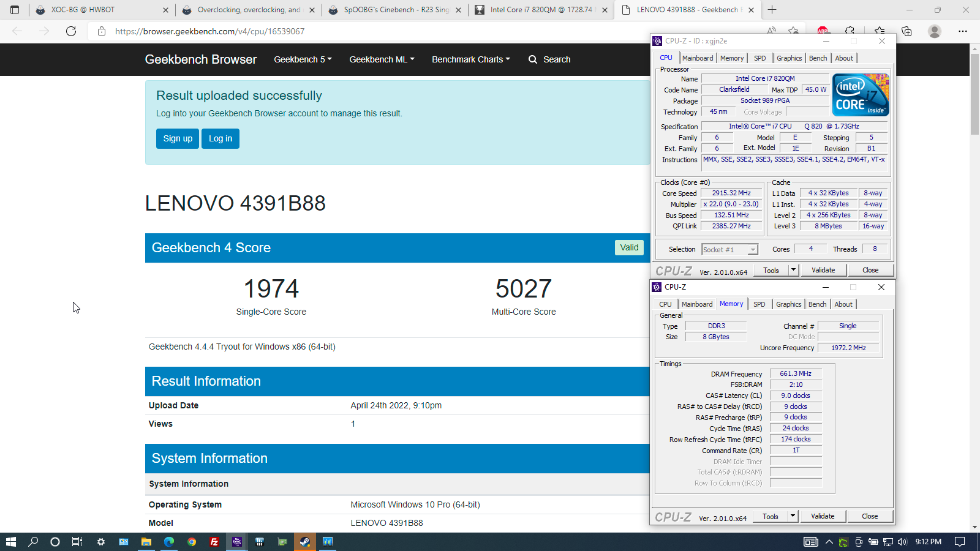
Task: Click the volume icon in system tray
Action: [902, 541]
